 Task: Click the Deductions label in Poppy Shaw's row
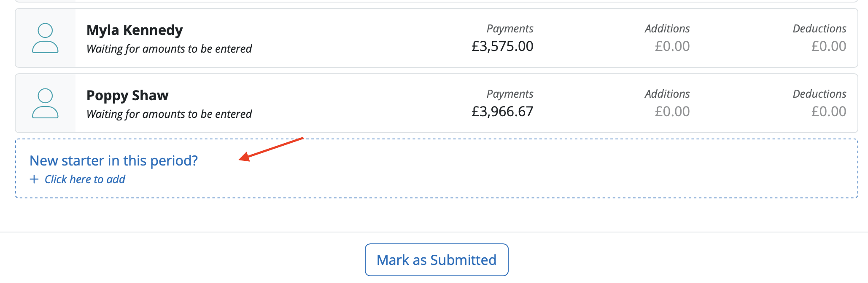click(819, 93)
